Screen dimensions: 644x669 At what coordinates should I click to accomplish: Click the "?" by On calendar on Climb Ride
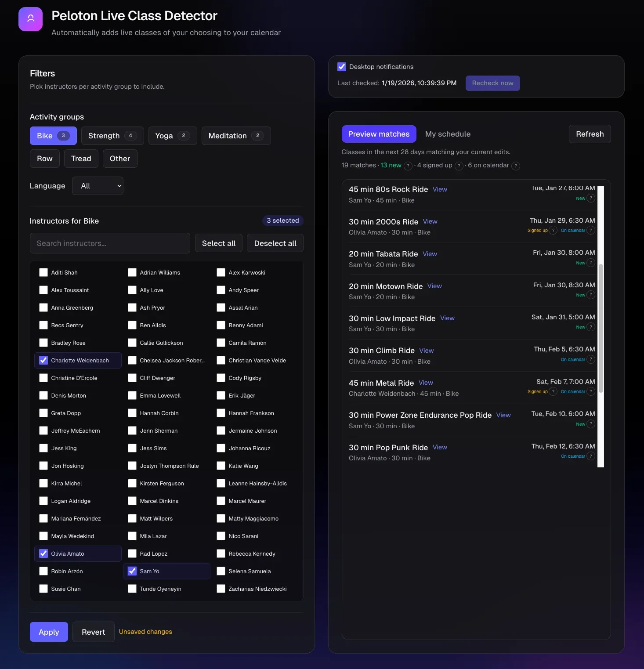pyautogui.click(x=591, y=359)
